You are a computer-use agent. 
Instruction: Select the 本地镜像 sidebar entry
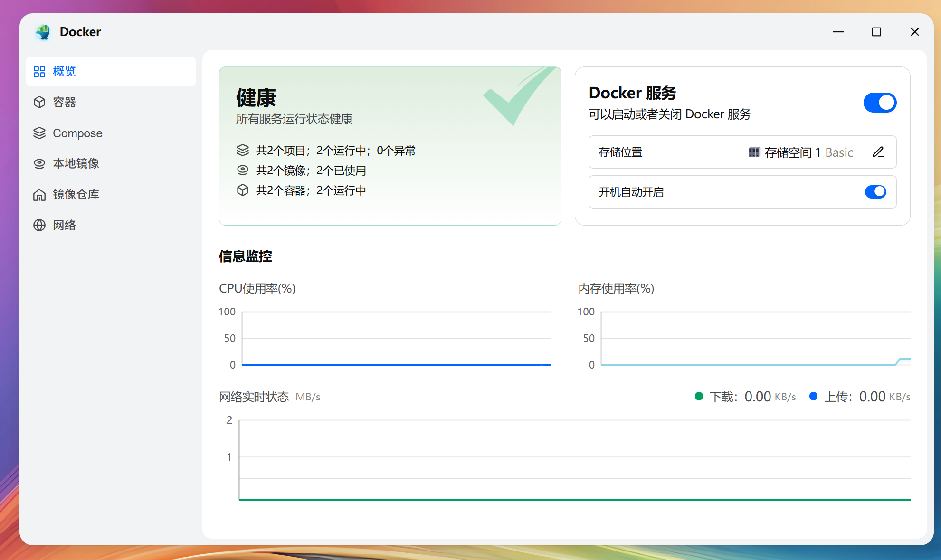(x=76, y=163)
